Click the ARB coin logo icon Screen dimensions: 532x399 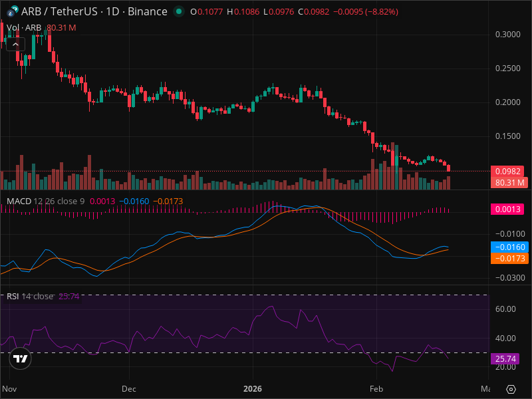[x=13, y=11]
